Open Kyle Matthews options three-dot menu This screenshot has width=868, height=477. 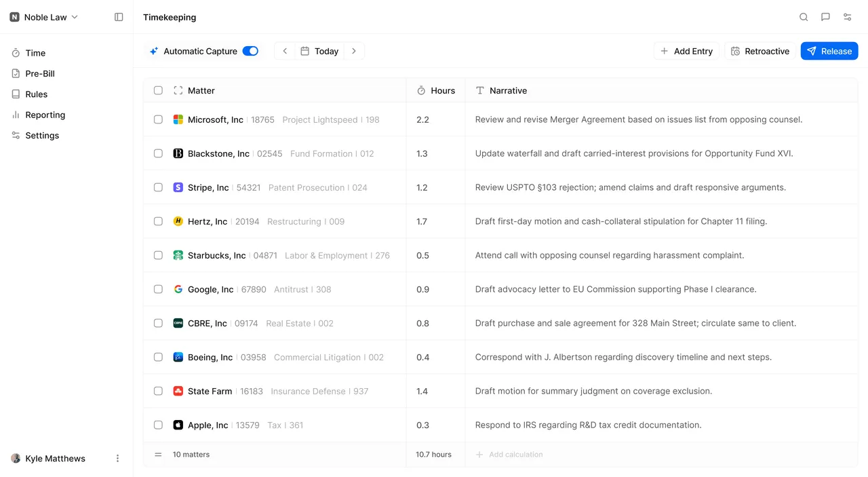coord(117,459)
